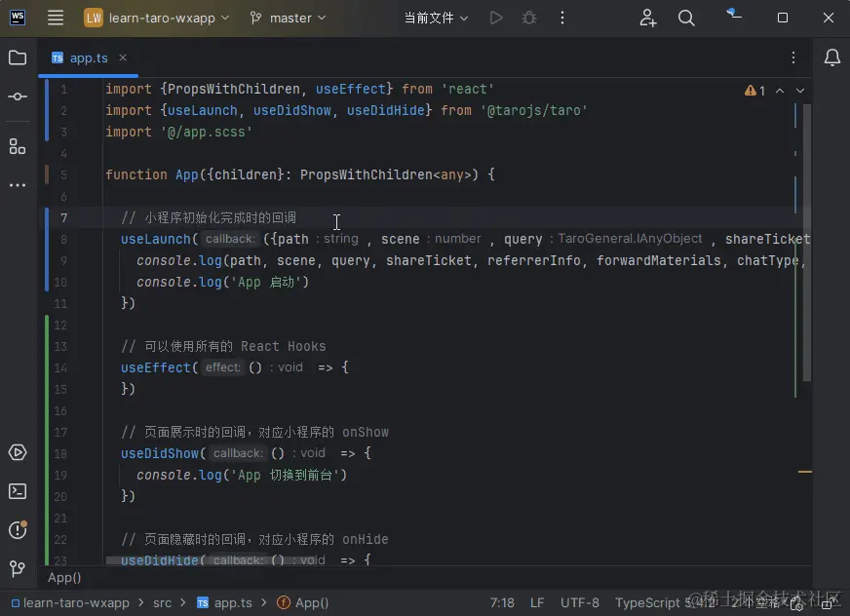The image size is (850, 616).
Task: Open learn-taro-wxapp project dropdown
Action: point(157,18)
